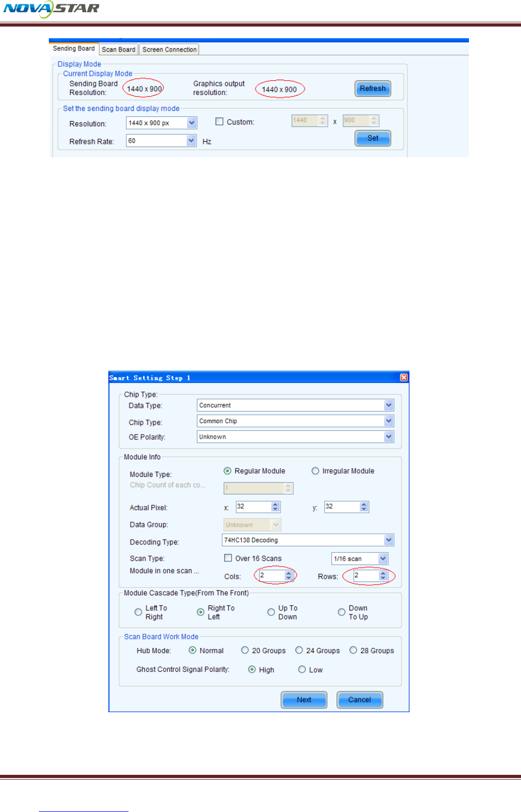Click the Next button
Image resolution: width=521 pixels, height=812 pixels.
pyautogui.click(x=304, y=700)
